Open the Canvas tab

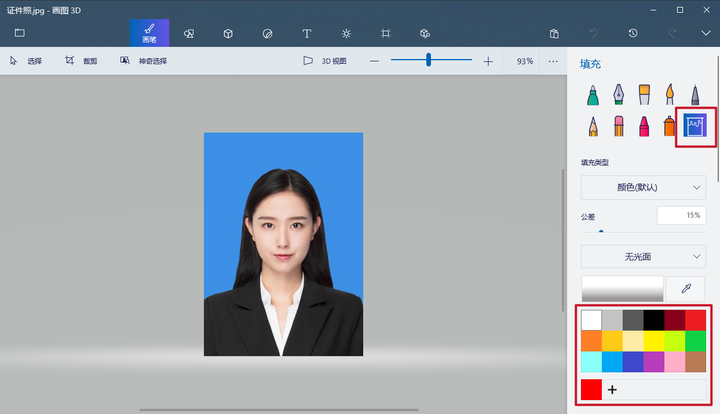click(386, 34)
